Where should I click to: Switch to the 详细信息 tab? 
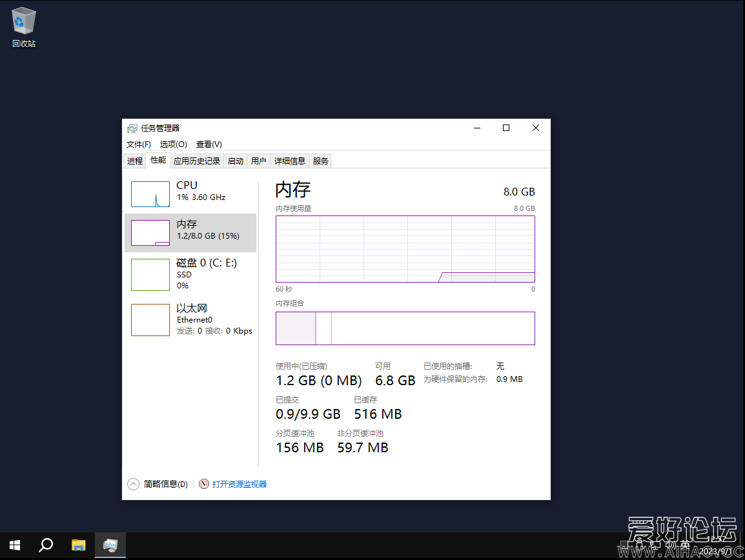pyautogui.click(x=289, y=161)
